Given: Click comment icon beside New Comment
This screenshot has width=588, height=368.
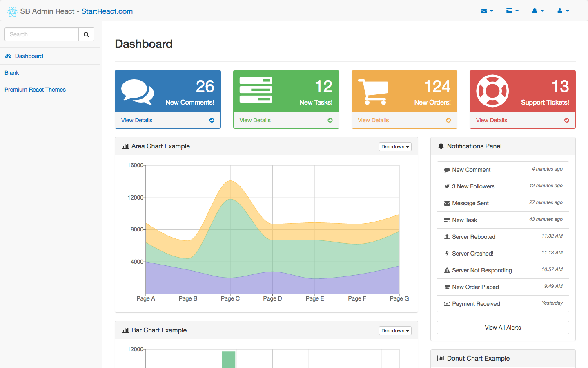Looking at the screenshot, I should click(447, 170).
